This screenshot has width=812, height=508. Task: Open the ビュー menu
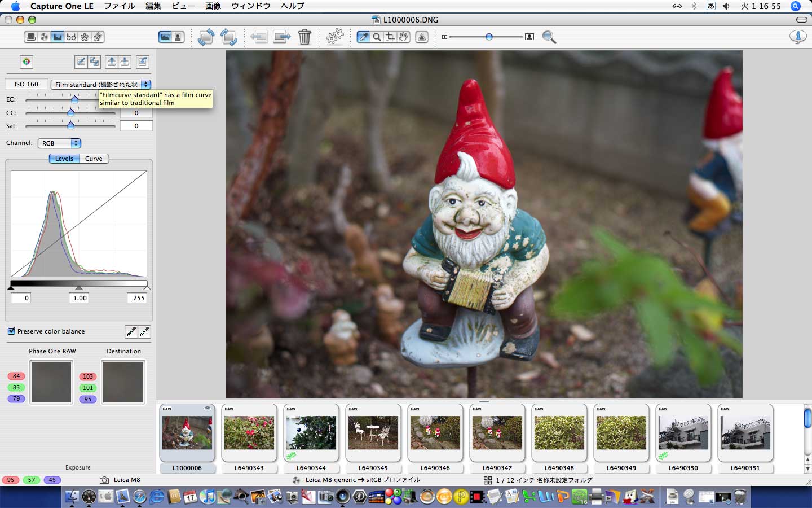click(x=183, y=6)
